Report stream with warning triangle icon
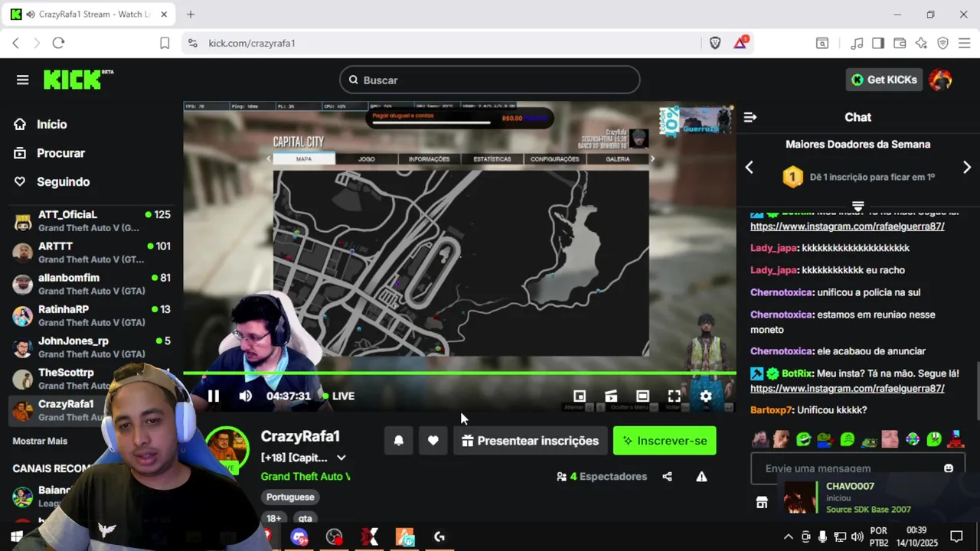Image resolution: width=980 pixels, height=551 pixels. click(701, 476)
